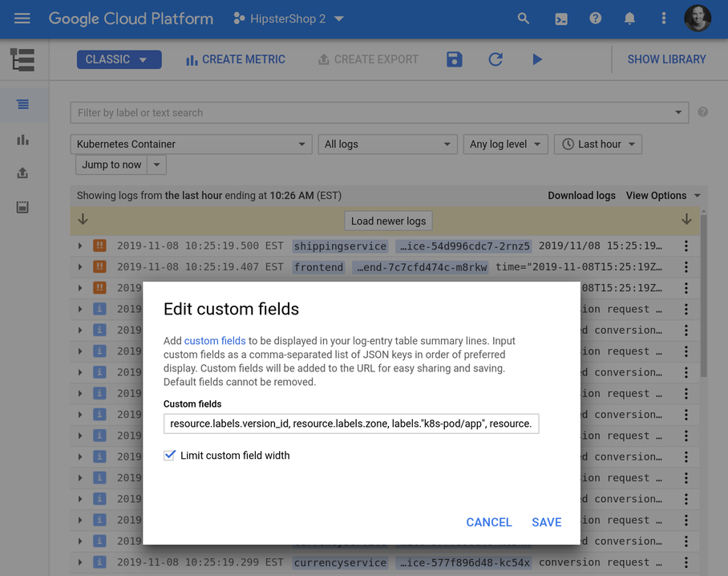The width and height of the screenshot is (728, 576).
Task: Open the View Options dropdown
Action: pyautogui.click(x=663, y=196)
